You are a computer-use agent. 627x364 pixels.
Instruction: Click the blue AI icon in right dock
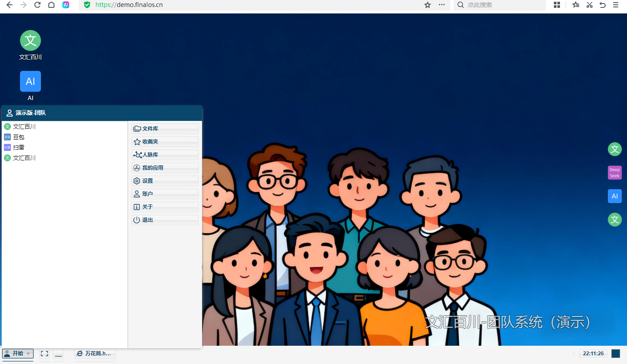pyautogui.click(x=615, y=196)
